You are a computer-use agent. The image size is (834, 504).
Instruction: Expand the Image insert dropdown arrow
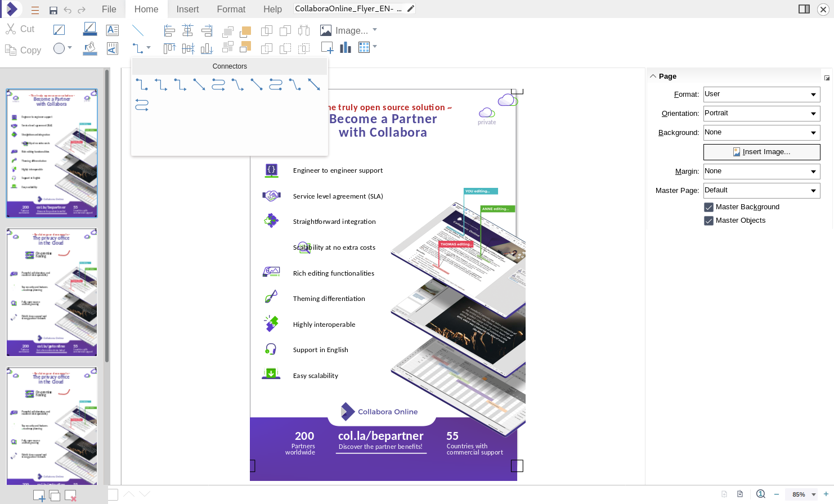pyautogui.click(x=375, y=30)
